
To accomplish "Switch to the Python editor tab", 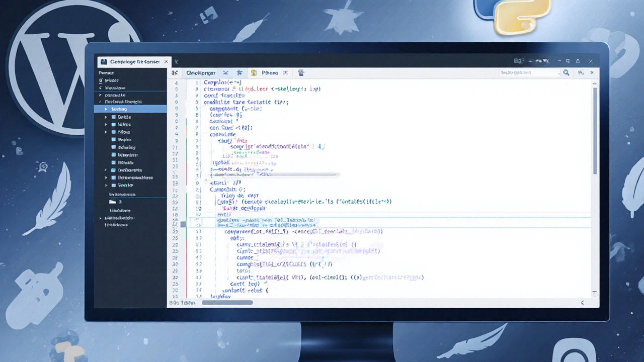I will [x=270, y=73].
